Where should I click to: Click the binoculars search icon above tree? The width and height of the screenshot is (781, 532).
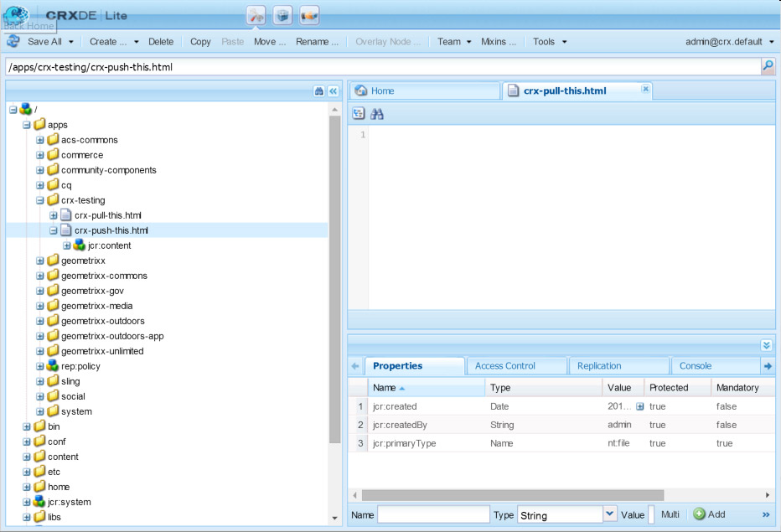tap(319, 91)
